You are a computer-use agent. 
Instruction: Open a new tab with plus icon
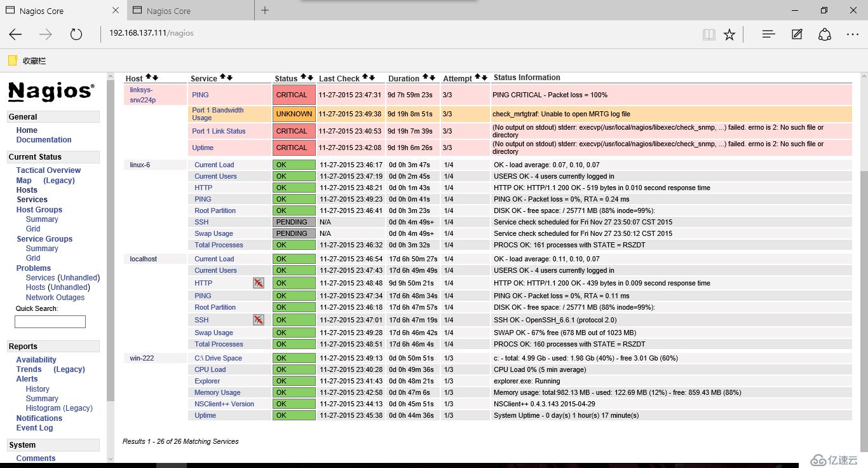265,10
